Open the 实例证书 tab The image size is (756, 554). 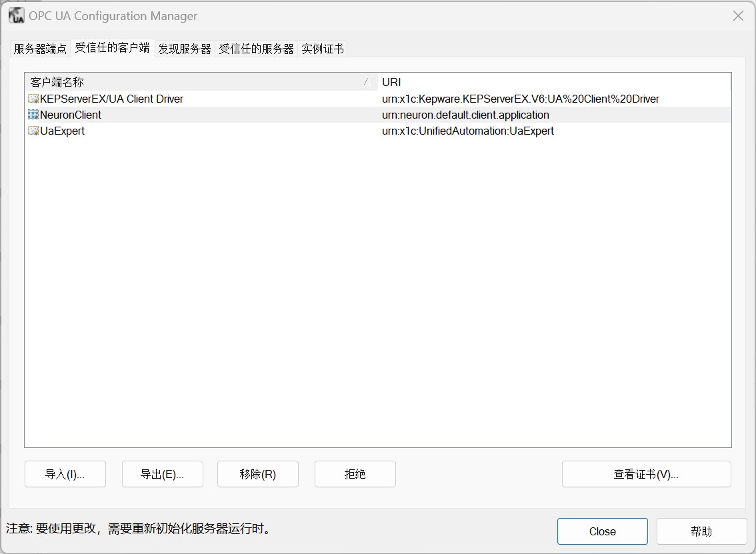322,47
